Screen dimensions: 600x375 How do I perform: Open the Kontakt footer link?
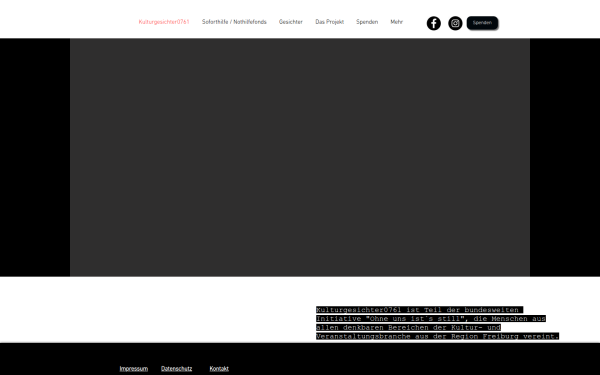pos(219,368)
